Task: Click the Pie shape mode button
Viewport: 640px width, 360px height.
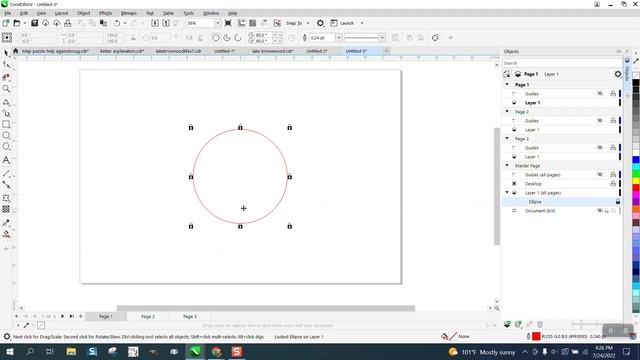Action: (x=227, y=38)
